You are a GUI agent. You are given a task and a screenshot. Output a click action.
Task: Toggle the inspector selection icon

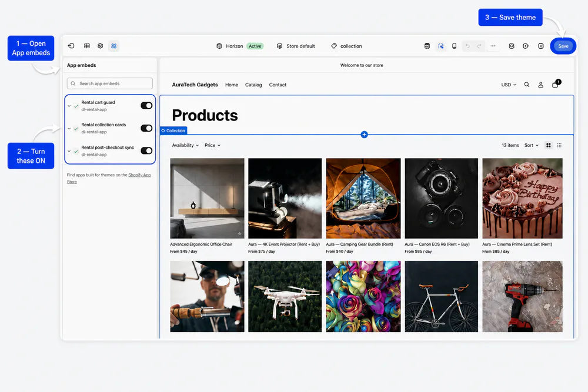(x=441, y=46)
